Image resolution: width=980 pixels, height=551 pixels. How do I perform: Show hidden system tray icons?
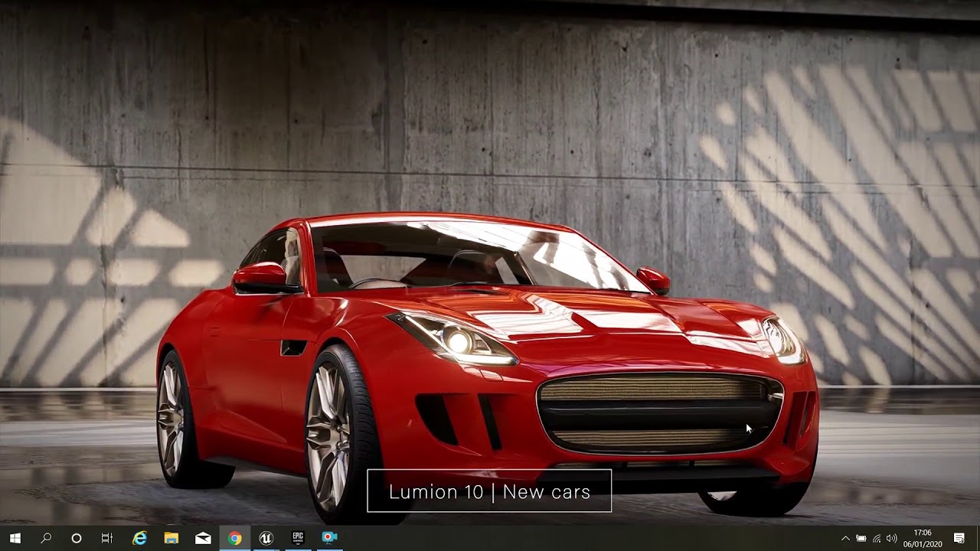pyautogui.click(x=845, y=538)
